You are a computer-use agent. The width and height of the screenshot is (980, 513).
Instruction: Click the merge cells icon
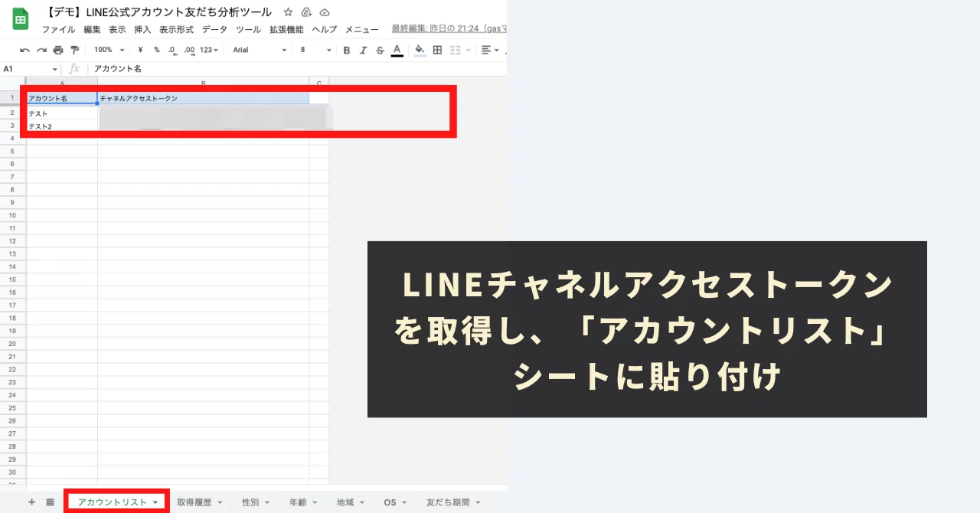coord(456,50)
